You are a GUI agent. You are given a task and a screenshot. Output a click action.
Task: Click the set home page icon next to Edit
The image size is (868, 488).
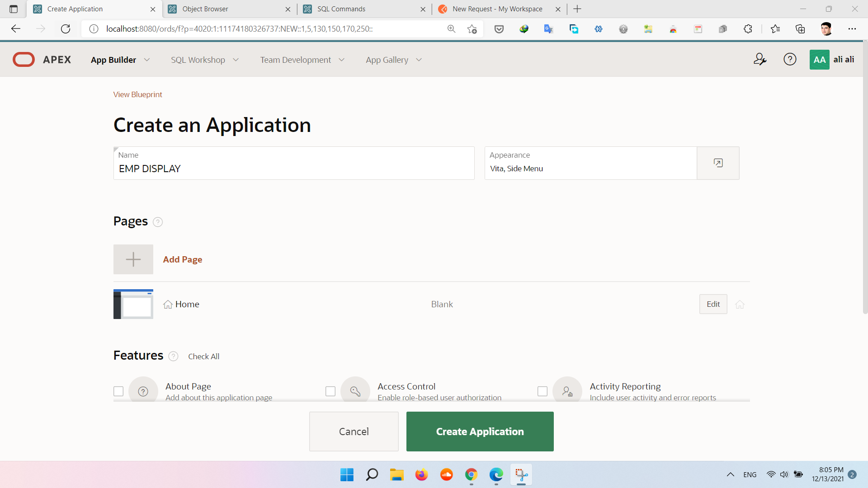(740, 305)
